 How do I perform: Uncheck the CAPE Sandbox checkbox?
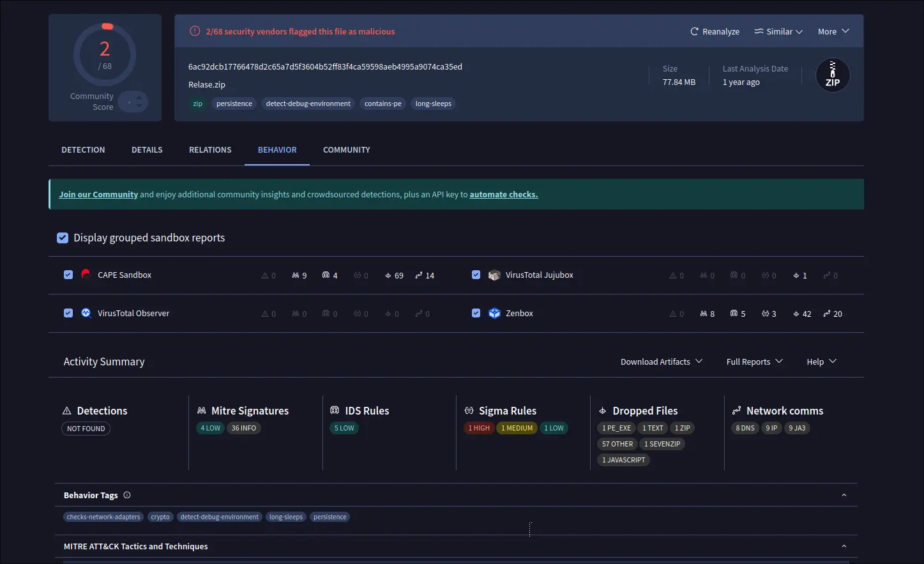pos(68,275)
